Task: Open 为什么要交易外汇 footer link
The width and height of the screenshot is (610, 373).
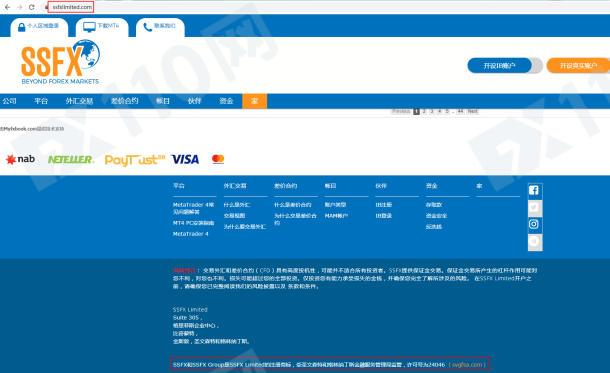Action: click(245, 227)
